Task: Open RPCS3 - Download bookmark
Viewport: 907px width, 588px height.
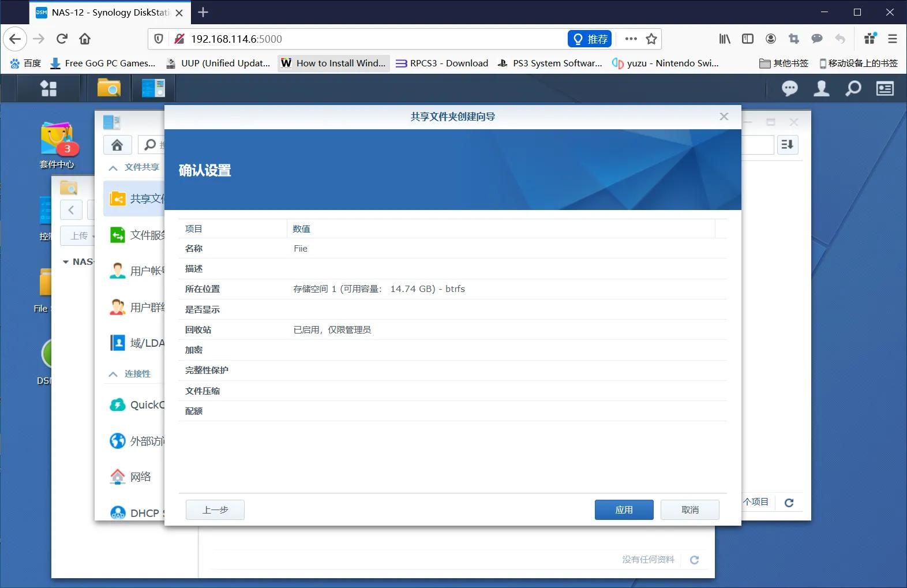Action: [x=442, y=63]
